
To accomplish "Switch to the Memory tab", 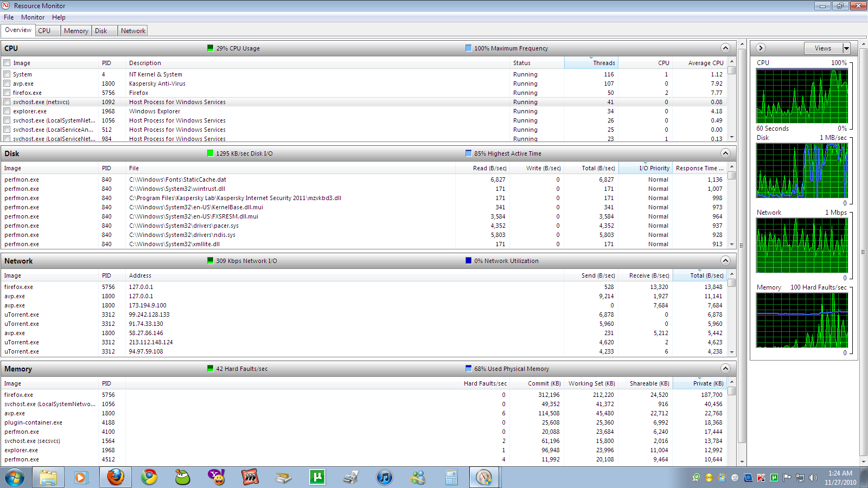I will pos(76,30).
